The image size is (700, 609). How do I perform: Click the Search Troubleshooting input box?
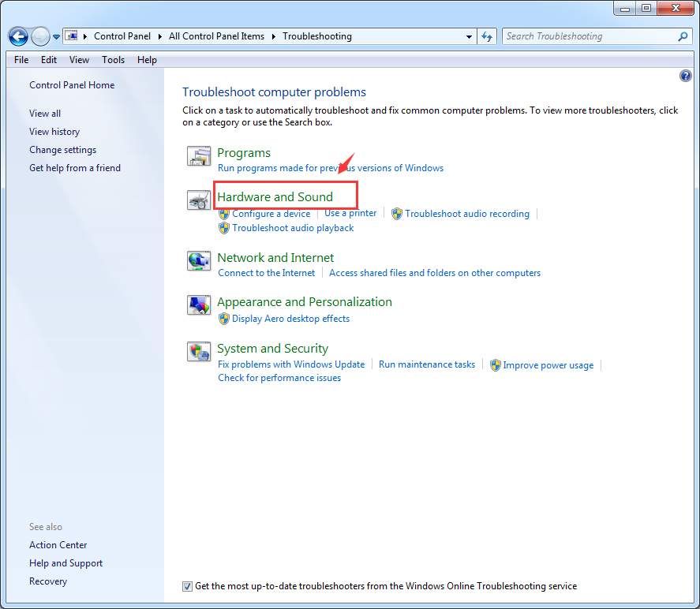pos(588,36)
